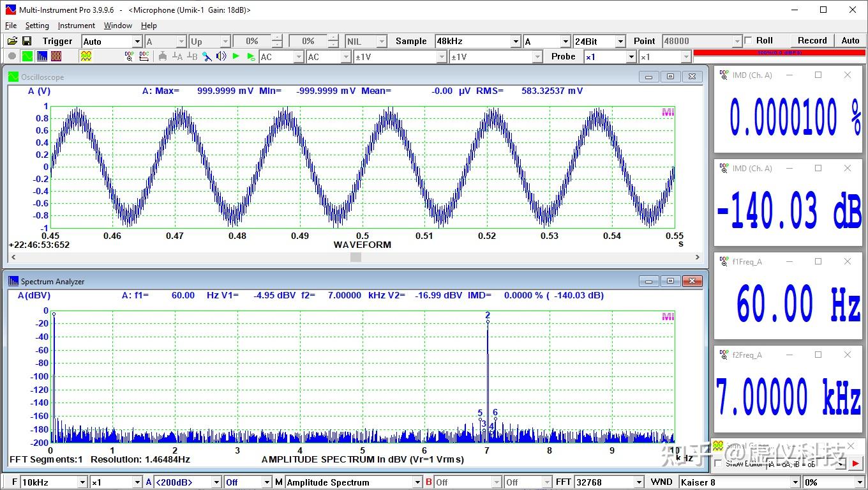The height and width of the screenshot is (490, 868).
Task: Expand the 48kHz sample rate dropdown
Action: point(516,42)
